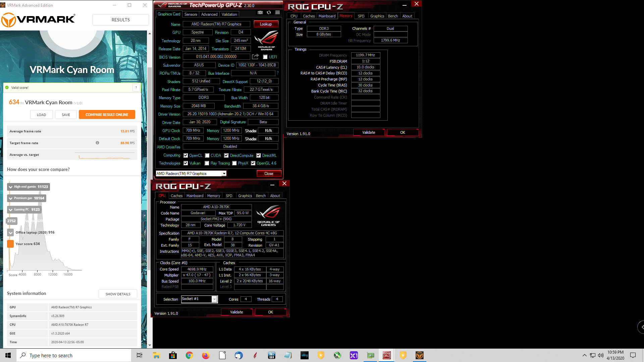Image resolution: width=644 pixels, height=362 pixels.
Task: Switch to VRMark taskbar icon
Action: pos(420,355)
